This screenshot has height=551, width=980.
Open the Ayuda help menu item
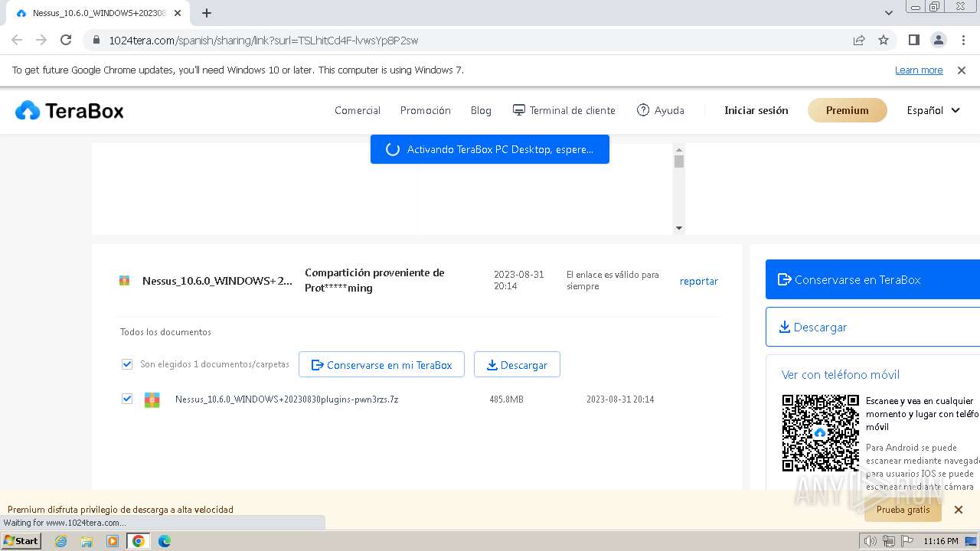[x=661, y=110]
